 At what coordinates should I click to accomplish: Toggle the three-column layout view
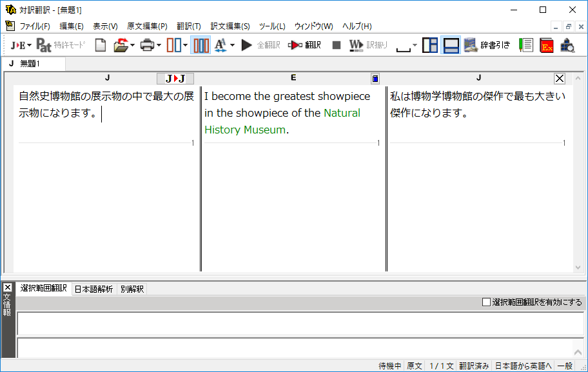pyautogui.click(x=201, y=45)
